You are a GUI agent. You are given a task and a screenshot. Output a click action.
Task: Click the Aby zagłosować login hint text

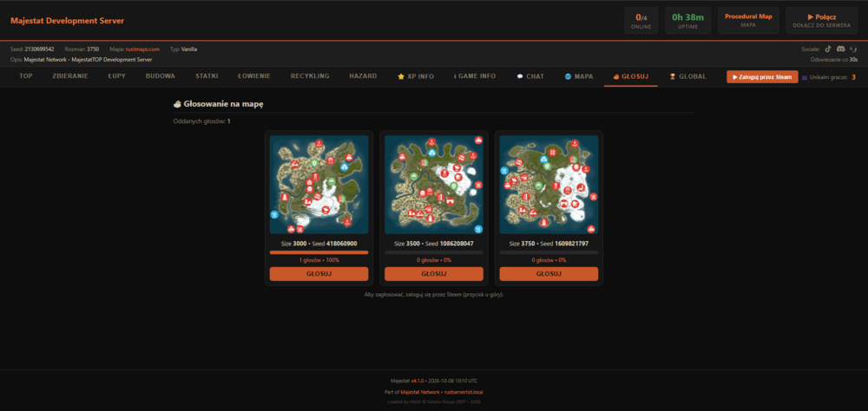click(x=434, y=295)
